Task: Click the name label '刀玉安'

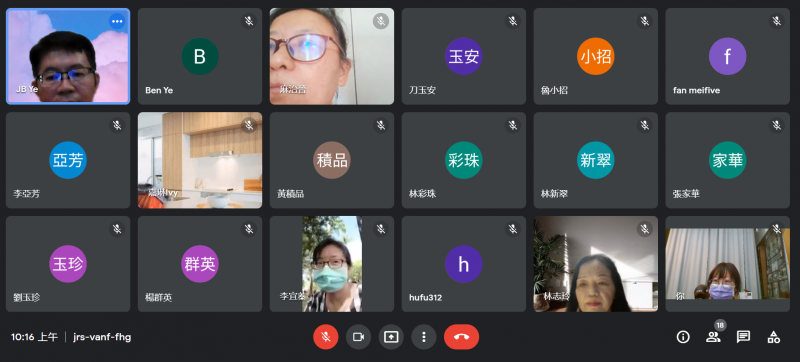Action: [422, 90]
